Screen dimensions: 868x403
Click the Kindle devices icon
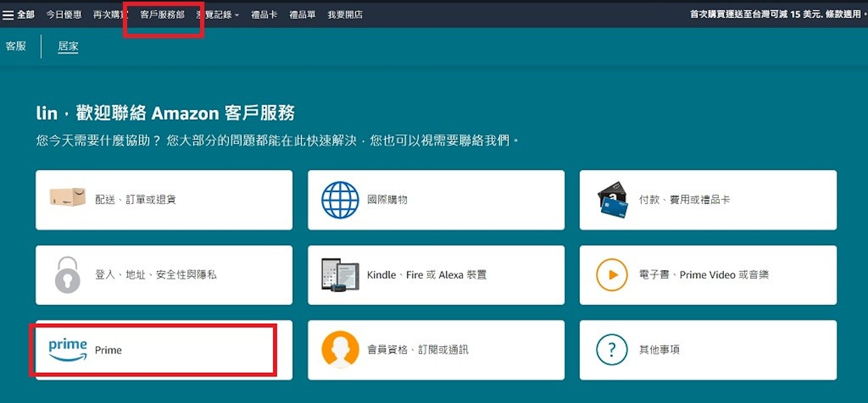click(340, 275)
